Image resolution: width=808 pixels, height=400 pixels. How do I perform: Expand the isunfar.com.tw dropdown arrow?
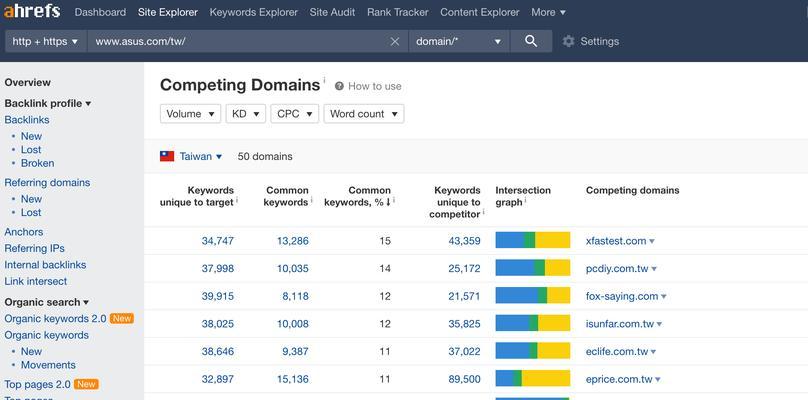659,324
